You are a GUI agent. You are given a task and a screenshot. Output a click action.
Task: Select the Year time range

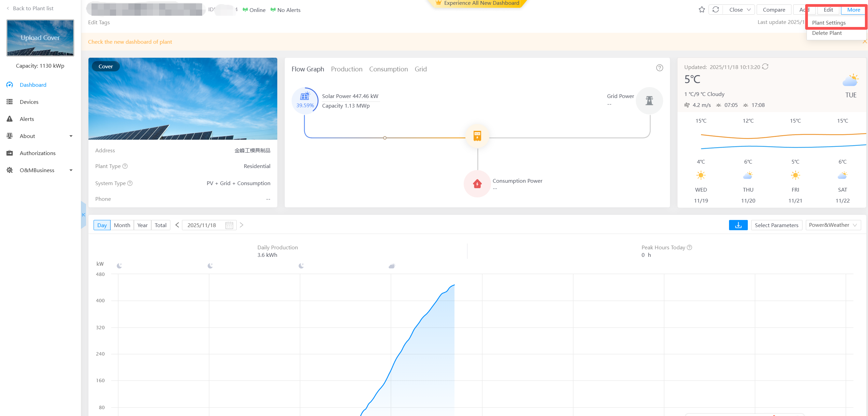142,225
